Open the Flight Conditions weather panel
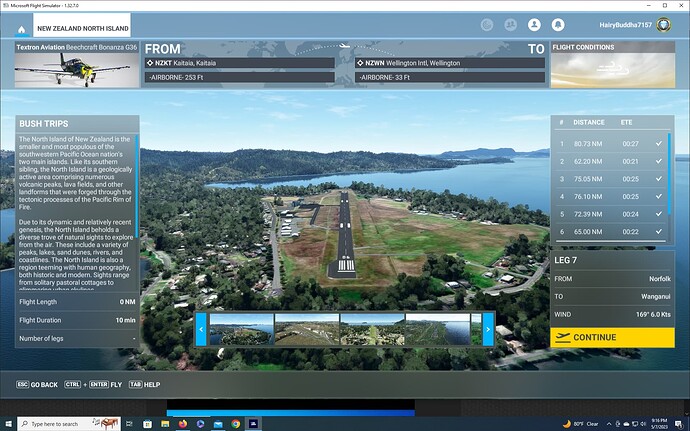The width and height of the screenshot is (690, 431). pos(613,65)
